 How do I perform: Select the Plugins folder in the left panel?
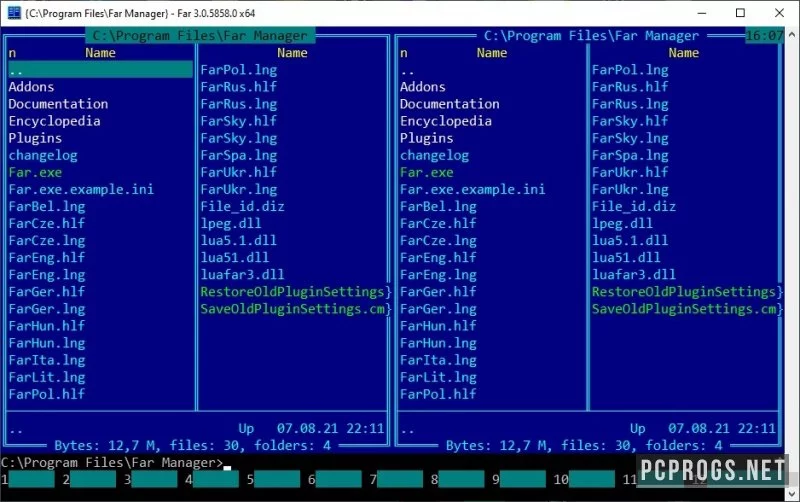[x=35, y=138]
